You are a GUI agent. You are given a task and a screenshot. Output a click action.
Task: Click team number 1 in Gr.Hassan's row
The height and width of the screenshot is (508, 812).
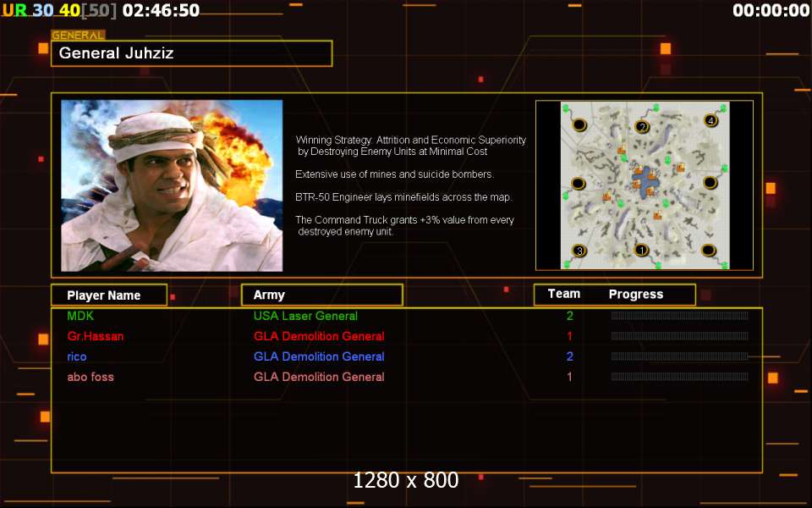569,336
